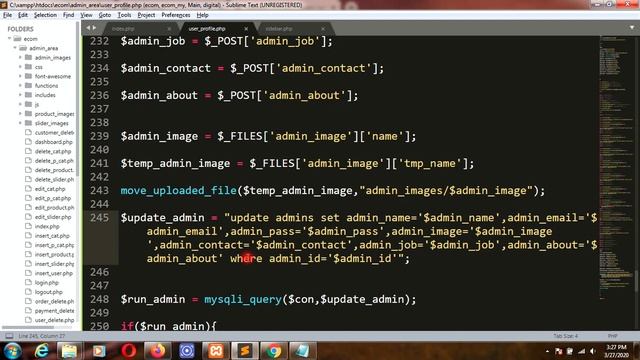The width and height of the screenshot is (640, 360).
Task: Open the Find menu
Action: coord(68,15)
